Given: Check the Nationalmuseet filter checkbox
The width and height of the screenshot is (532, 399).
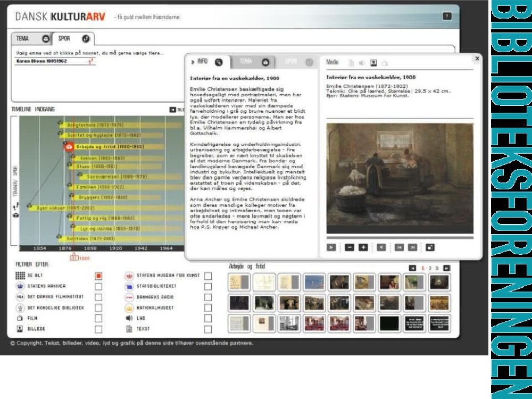Looking at the screenshot, I should [x=208, y=307].
